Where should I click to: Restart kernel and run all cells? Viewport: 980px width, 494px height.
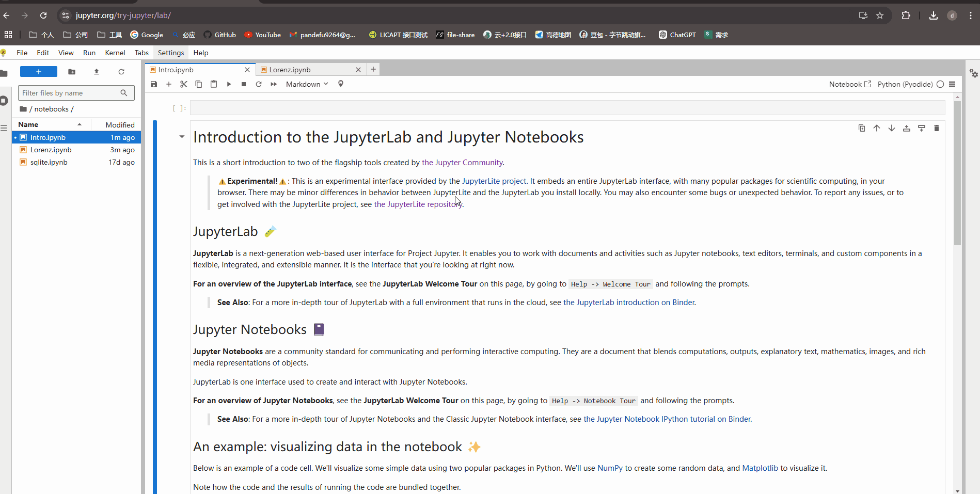(x=274, y=84)
